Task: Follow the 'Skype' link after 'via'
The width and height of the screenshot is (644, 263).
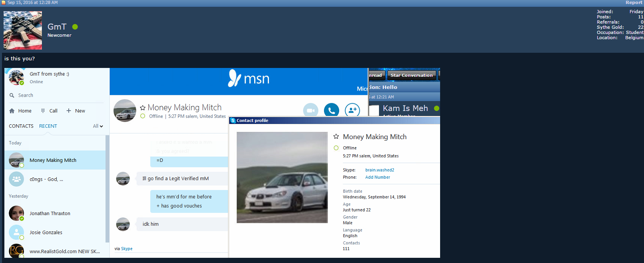Action: click(x=127, y=249)
